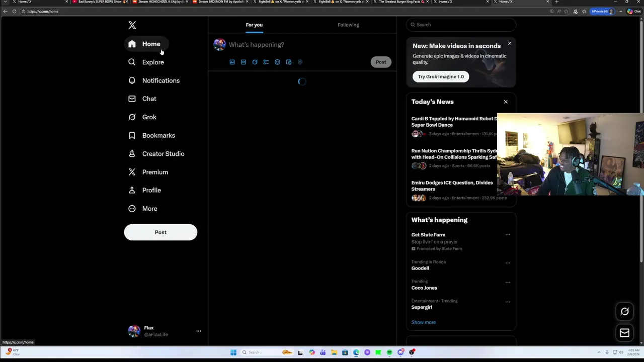Go to Profile page
The height and width of the screenshot is (362, 644).
coord(145,190)
